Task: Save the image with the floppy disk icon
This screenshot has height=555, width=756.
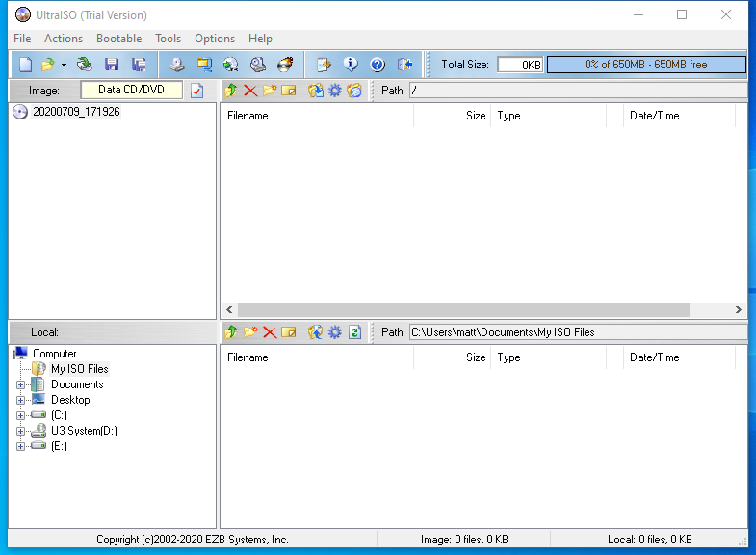Action: click(112, 65)
